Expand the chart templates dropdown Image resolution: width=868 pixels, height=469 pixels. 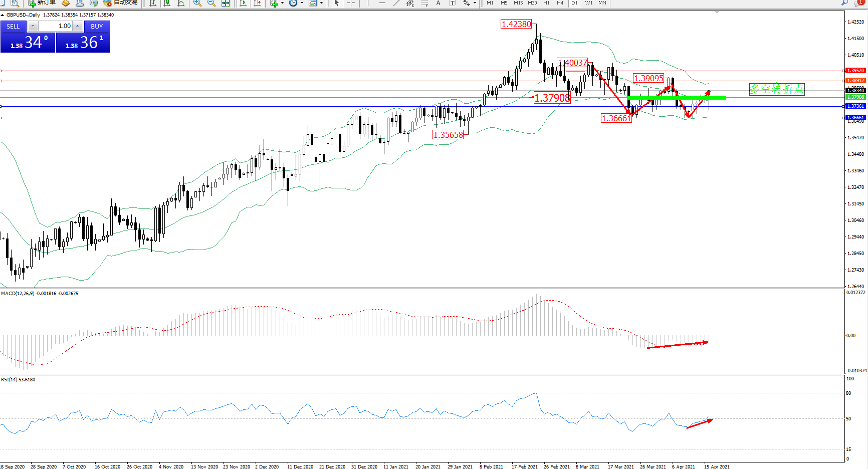tap(321, 3)
